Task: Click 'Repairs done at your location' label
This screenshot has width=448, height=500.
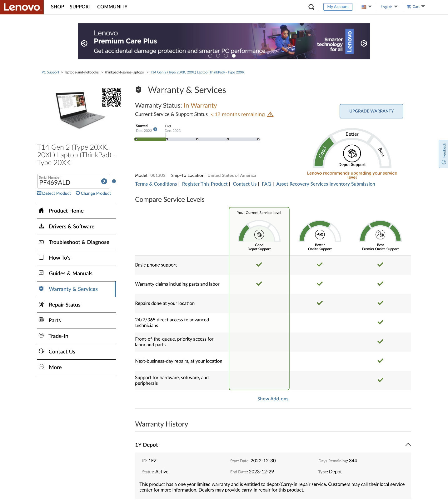Action: (165, 303)
